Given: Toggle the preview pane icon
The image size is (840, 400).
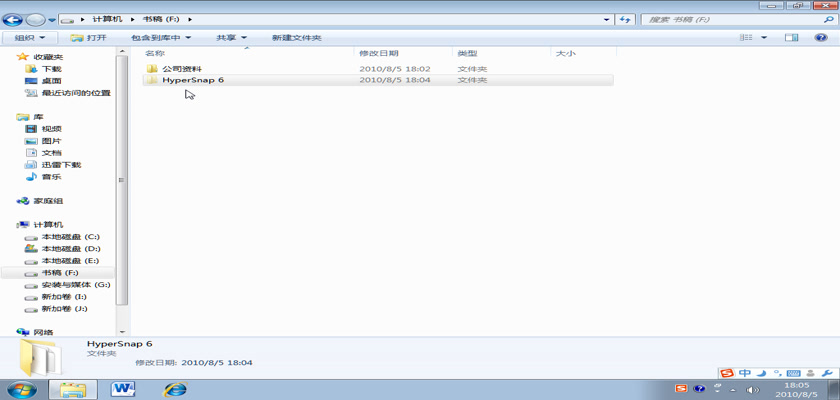Looking at the screenshot, I should click(792, 38).
